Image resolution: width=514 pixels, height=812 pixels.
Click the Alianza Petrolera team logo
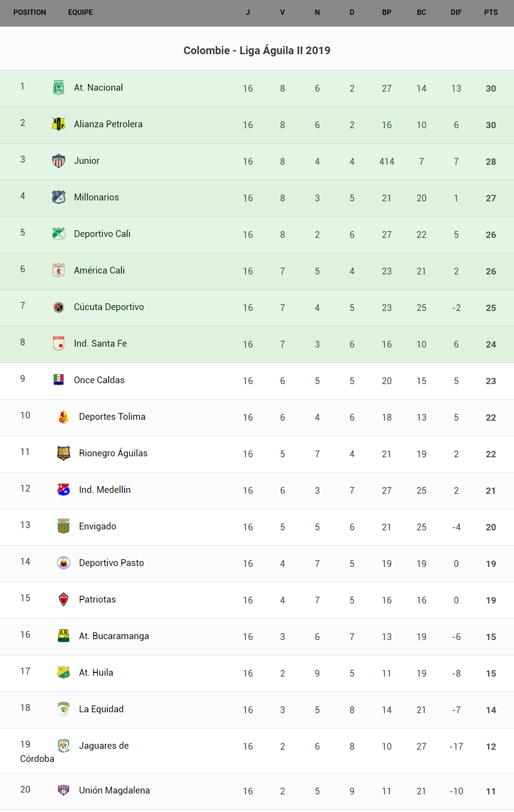click(x=59, y=124)
